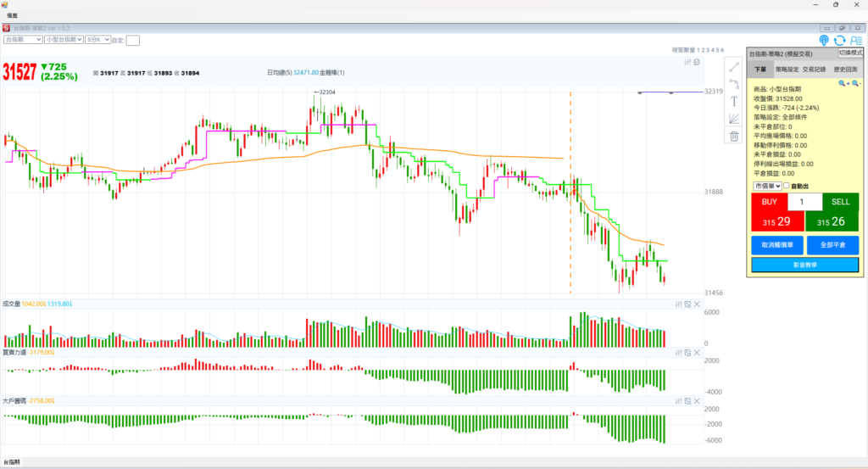Click the order quantity input field
Screen dimensions: 868x469
tap(804, 202)
